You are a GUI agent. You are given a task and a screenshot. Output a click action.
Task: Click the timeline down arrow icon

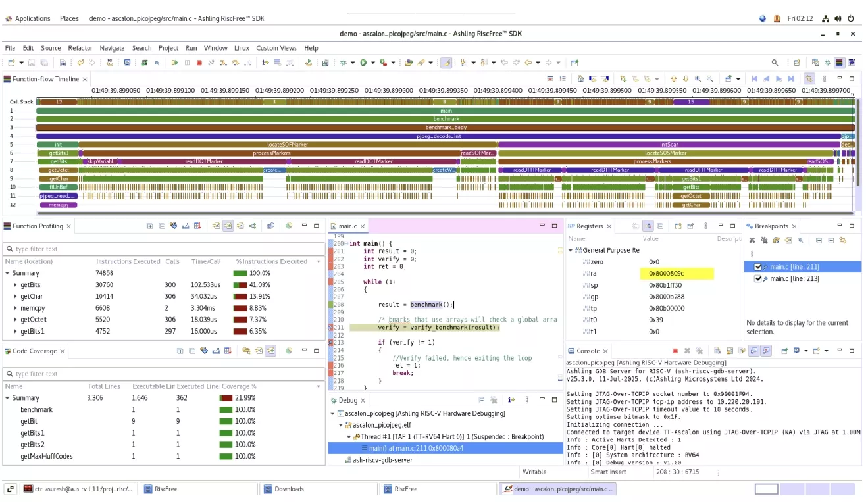(685, 78)
